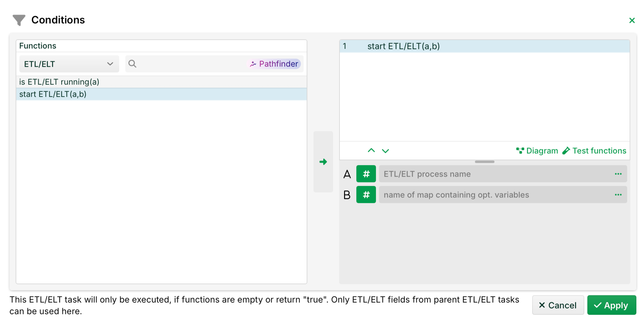The width and height of the screenshot is (644, 325).
Task: Click the search magnifier icon
Action: point(132,64)
